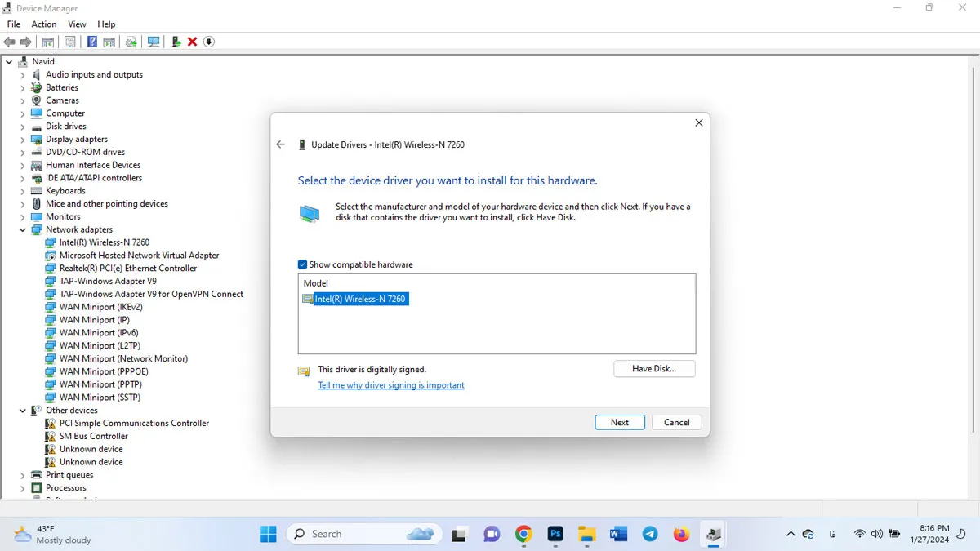
Task: Cancel the Update Drivers dialog
Action: pyautogui.click(x=676, y=422)
